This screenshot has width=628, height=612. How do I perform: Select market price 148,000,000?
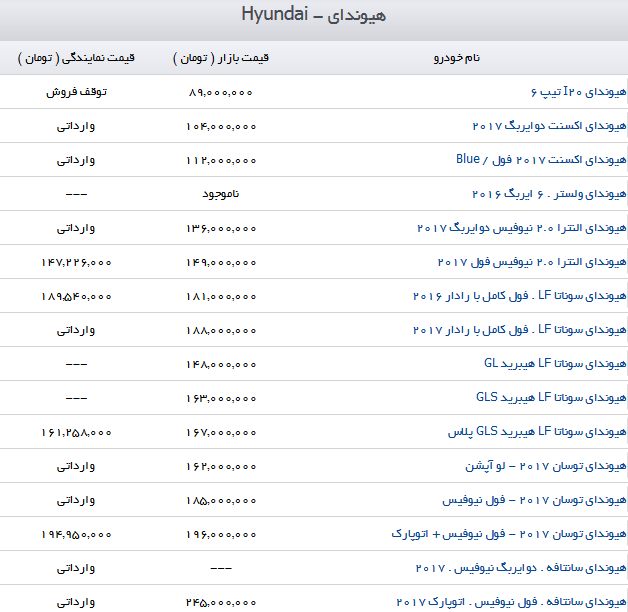click(x=221, y=364)
